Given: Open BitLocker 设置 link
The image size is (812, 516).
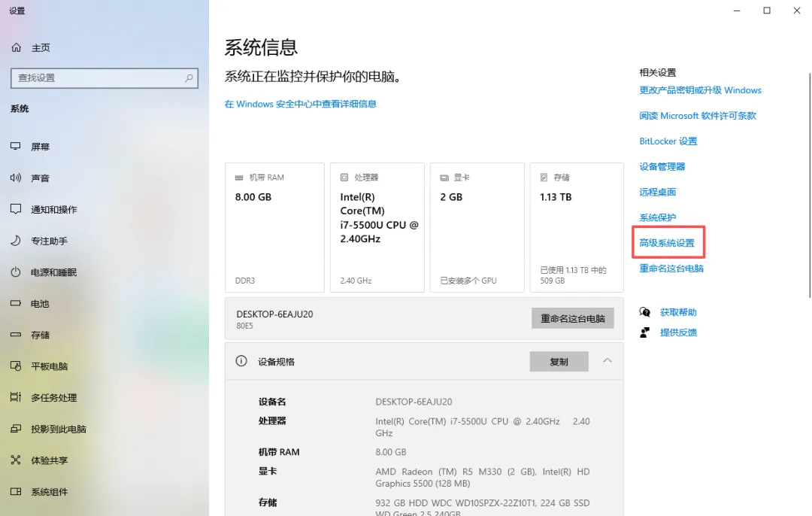Looking at the screenshot, I should (x=668, y=141).
